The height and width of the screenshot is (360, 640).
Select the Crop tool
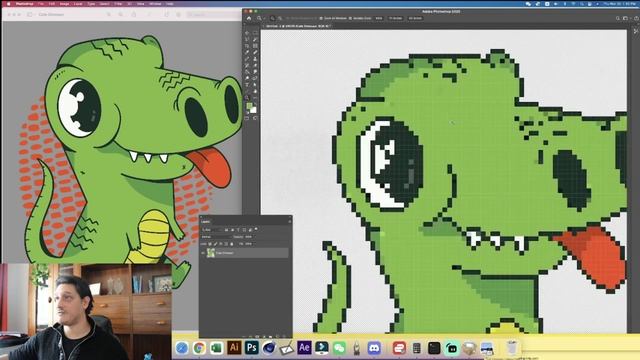point(247,46)
